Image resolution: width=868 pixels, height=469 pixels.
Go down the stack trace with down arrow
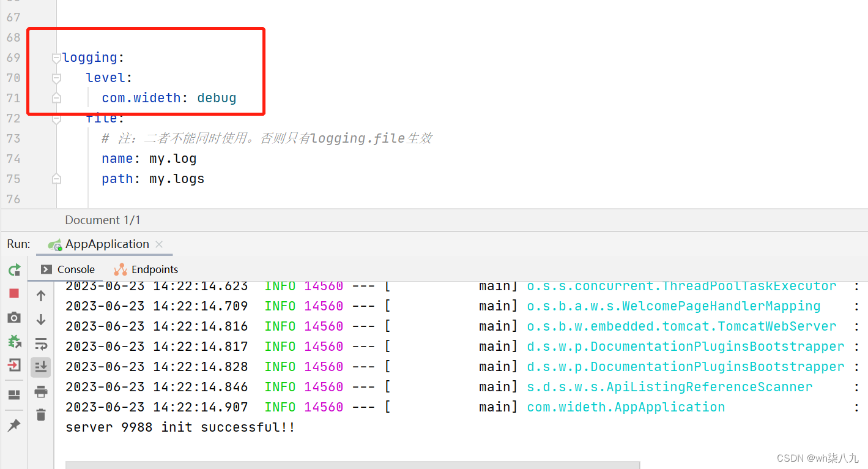41,319
